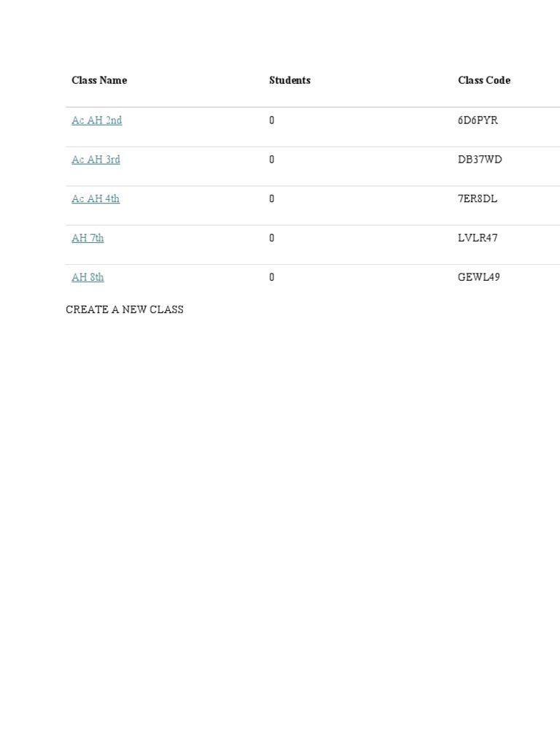Image resolution: width=560 pixels, height=747 pixels.
Task: Select class code GEWL49
Action: (x=478, y=278)
